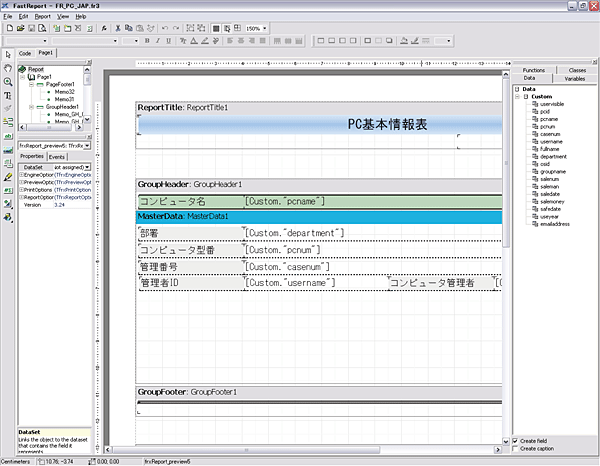The image size is (600, 466).
Task: Open the Variables tab in data panel
Action: coord(574,78)
